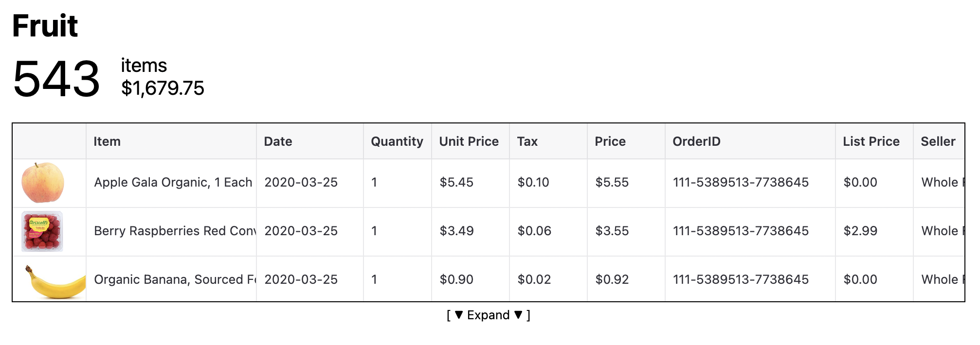The height and width of the screenshot is (345, 980).
Task: Click the Fruit page heading
Action: click(45, 25)
